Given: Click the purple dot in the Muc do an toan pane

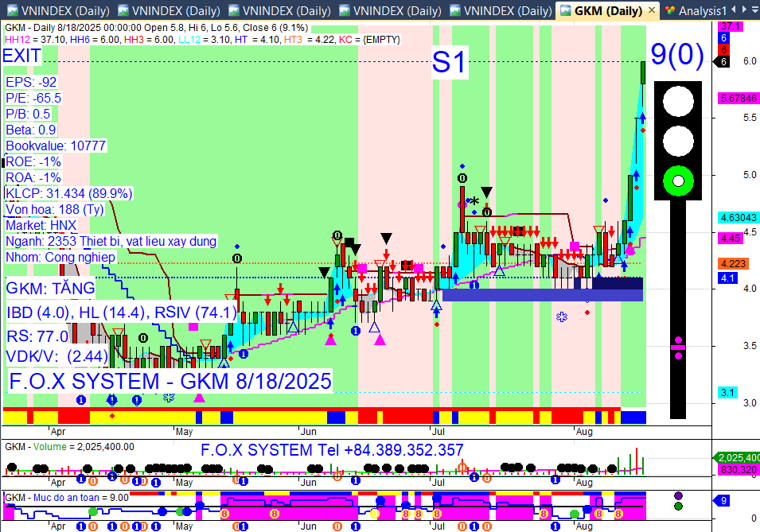Looking at the screenshot, I should pyautogui.click(x=678, y=495).
